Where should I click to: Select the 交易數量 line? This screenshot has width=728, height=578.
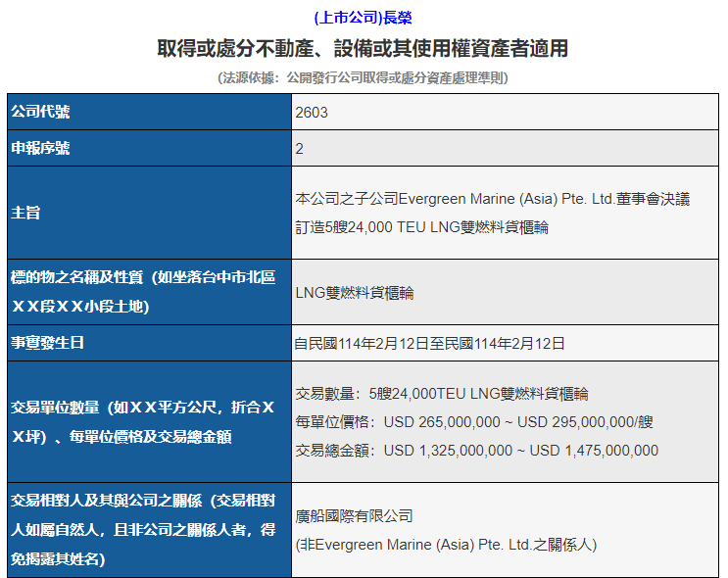(x=442, y=394)
